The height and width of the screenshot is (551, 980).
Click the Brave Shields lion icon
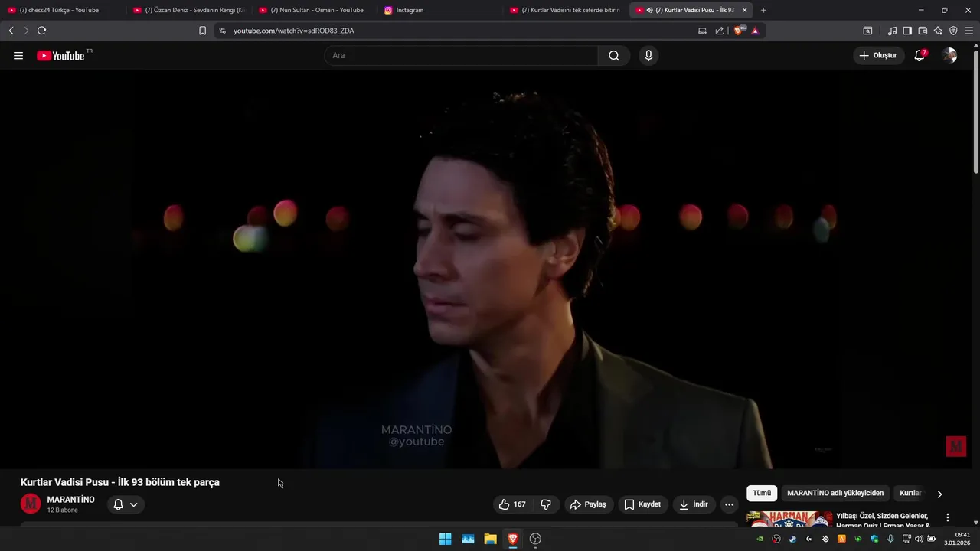click(x=739, y=31)
